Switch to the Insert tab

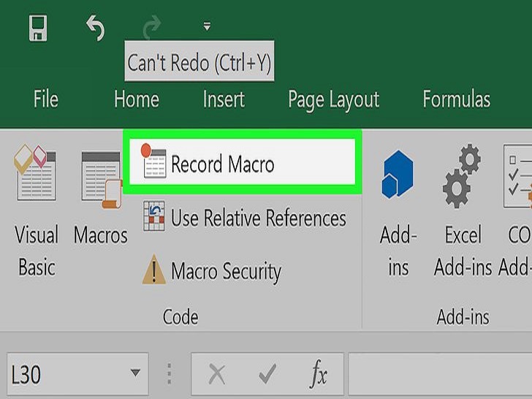pos(224,99)
